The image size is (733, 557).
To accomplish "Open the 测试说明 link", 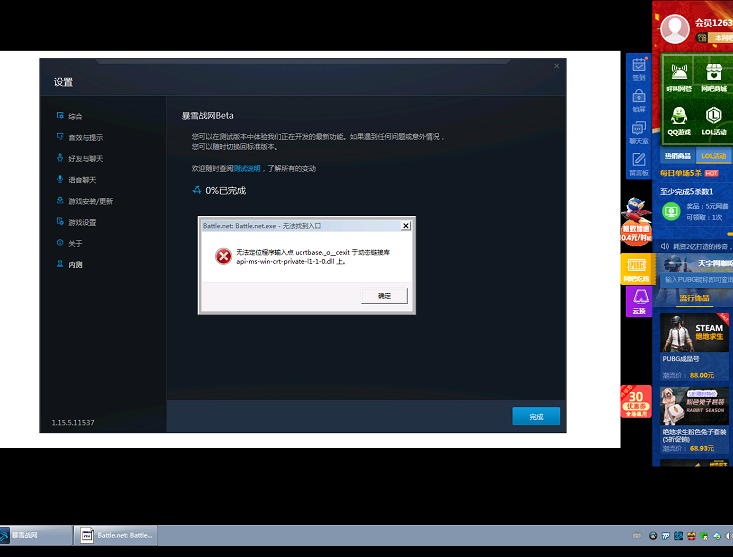I will coord(247,168).
